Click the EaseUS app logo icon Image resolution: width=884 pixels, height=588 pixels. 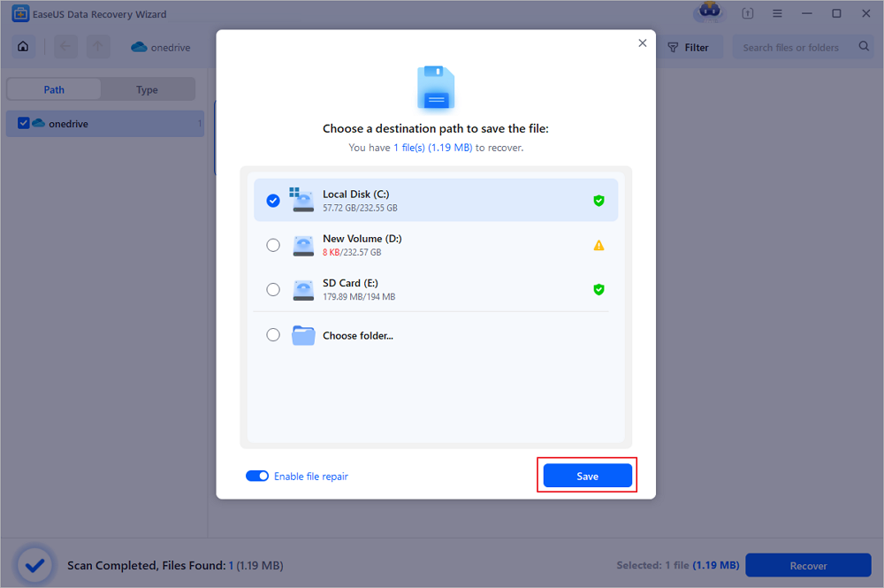tap(20, 13)
